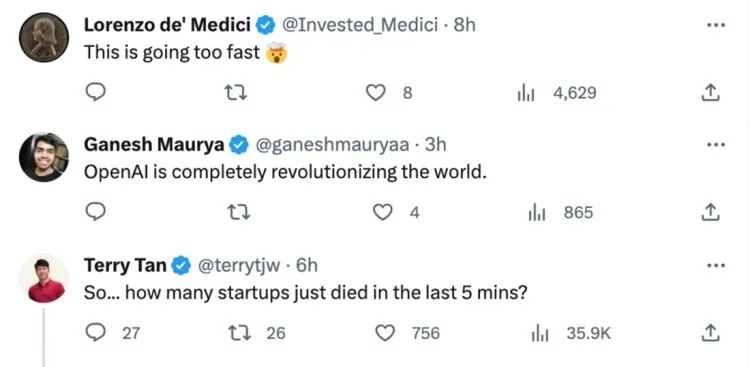Open Terry Tan's profile picture
Screen dimensions: 750x367
click(x=44, y=278)
